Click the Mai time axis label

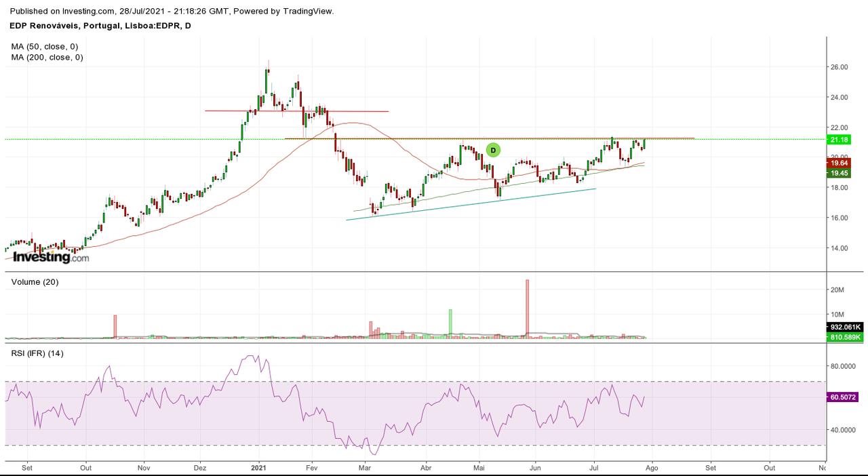[x=479, y=467]
